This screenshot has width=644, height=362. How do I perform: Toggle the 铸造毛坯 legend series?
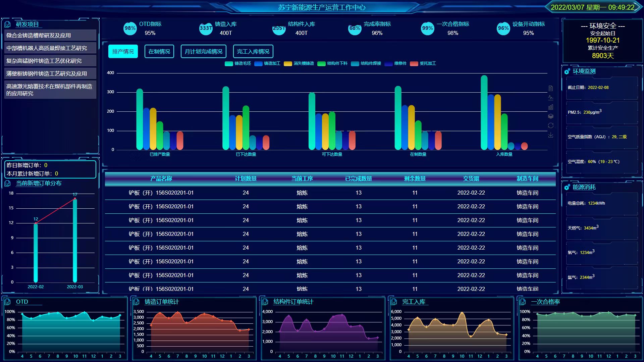[238, 63]
